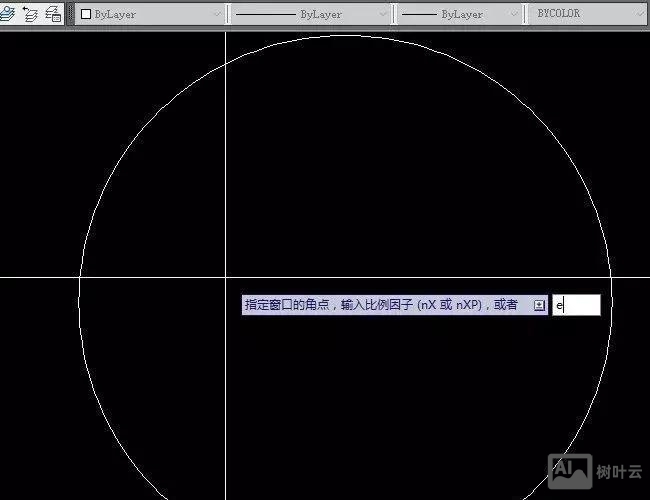Image resolution: width=650 pixels, height=500 pixels.
Task: Open the ByLayer color control dropdown
Action: [150, 14]
